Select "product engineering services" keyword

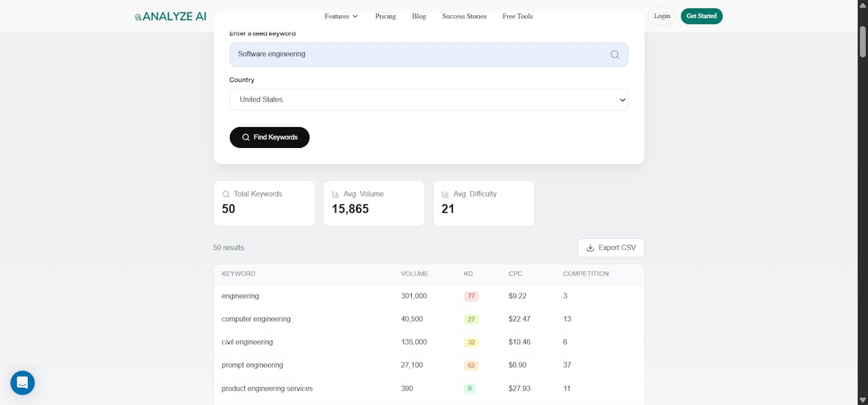(x=267, y=388)
